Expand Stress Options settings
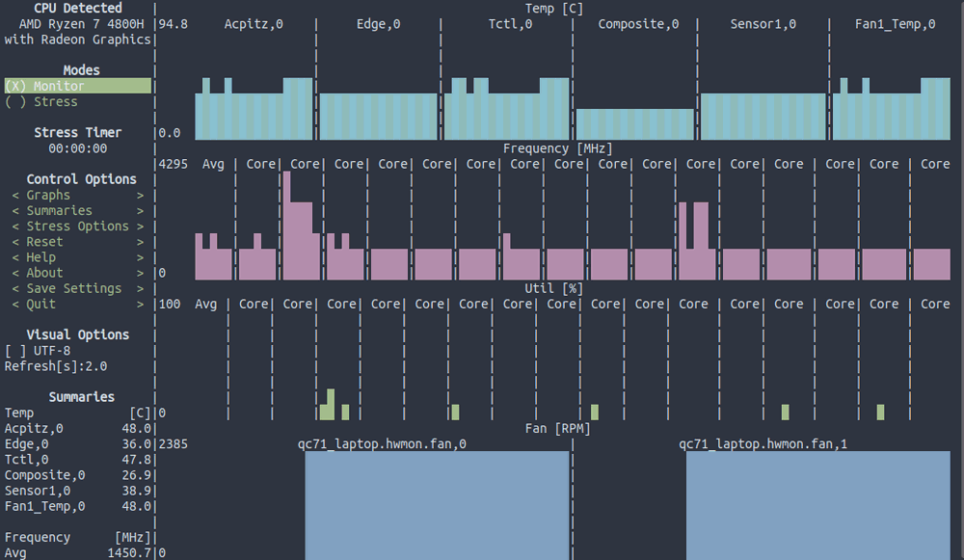The width and height of the screenshot is (964, 560). (77, 226)
